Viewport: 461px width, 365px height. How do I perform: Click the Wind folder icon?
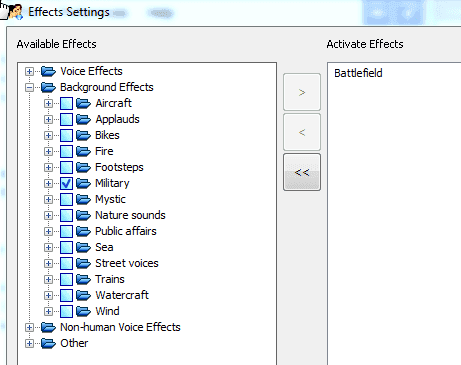tap(83, 311)
